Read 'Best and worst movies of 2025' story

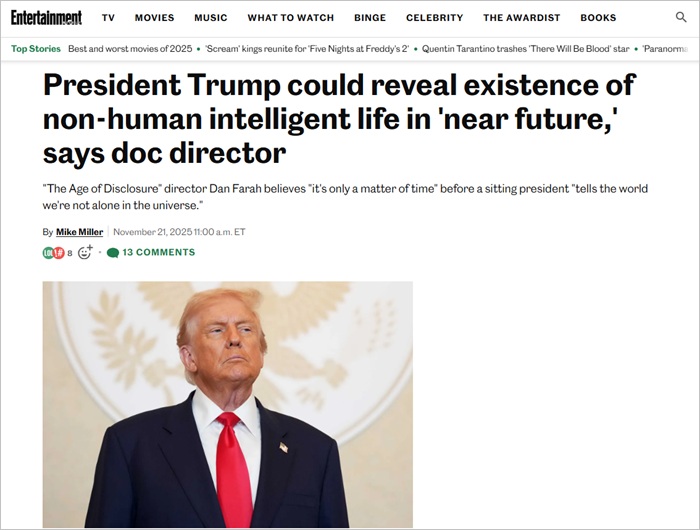[x=130, y=49]
